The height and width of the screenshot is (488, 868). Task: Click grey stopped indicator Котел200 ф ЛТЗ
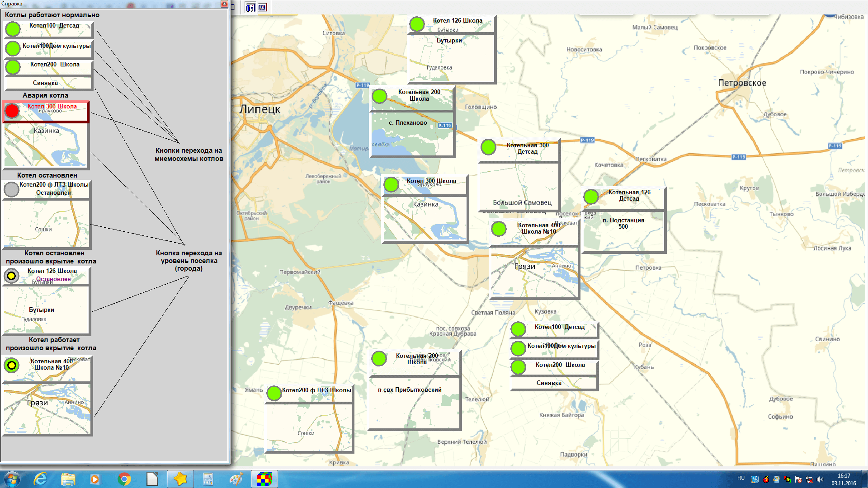tap(11, 189)
